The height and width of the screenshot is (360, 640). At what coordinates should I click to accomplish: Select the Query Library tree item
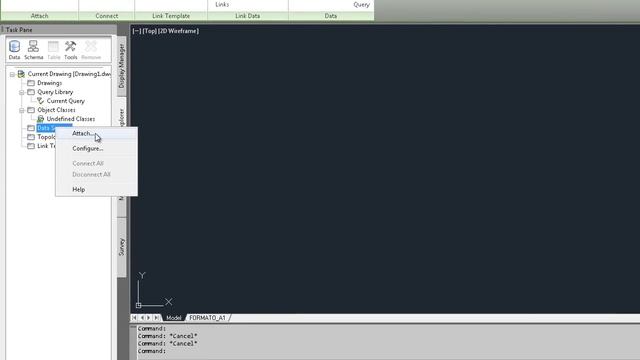click(55, 92)
